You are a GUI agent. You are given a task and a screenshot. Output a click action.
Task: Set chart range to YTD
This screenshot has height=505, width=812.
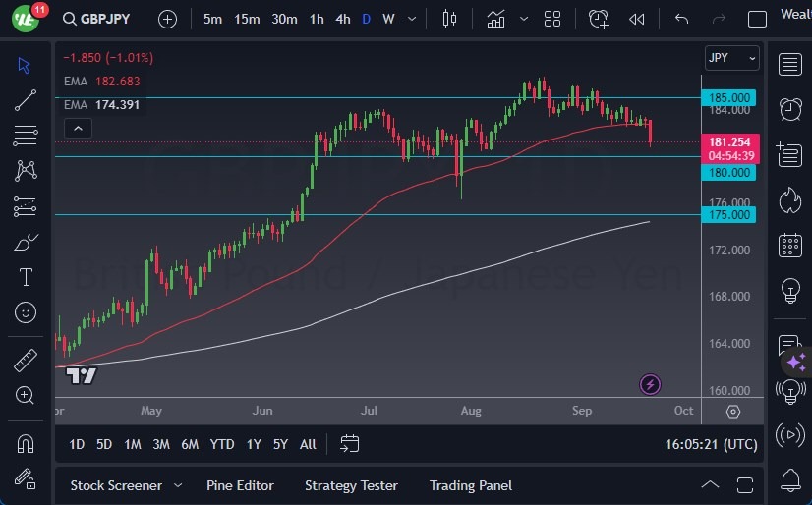click(222, 444)
